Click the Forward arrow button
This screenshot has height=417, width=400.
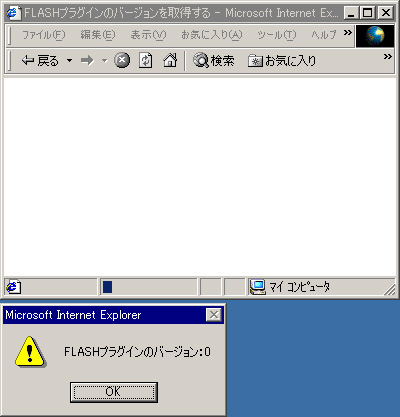[87, 61]
